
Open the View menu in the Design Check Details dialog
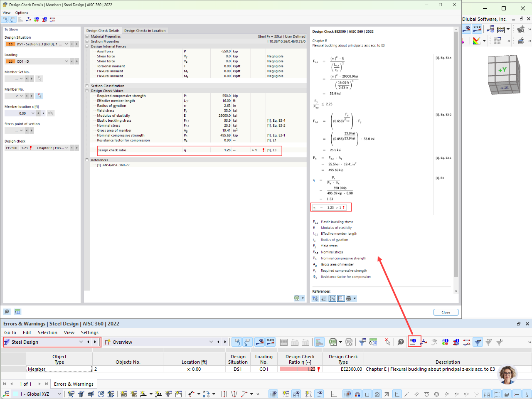[7, 13]
